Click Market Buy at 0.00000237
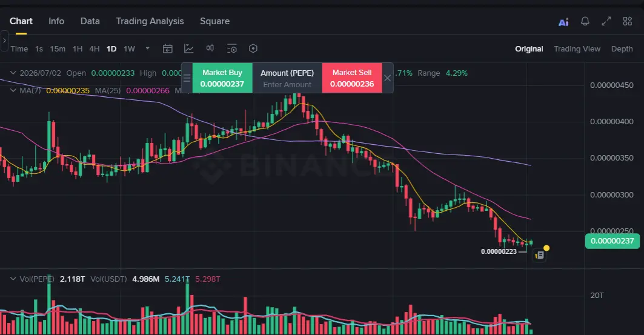The height and width of the screenshot is (335, 644). pyautogui.click(x=222, y=78)
